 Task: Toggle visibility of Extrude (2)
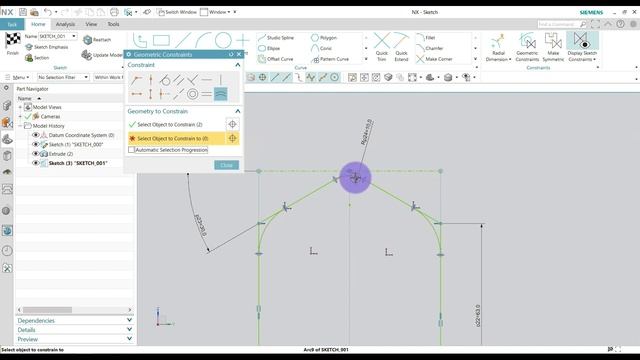(x=36, y=153)
